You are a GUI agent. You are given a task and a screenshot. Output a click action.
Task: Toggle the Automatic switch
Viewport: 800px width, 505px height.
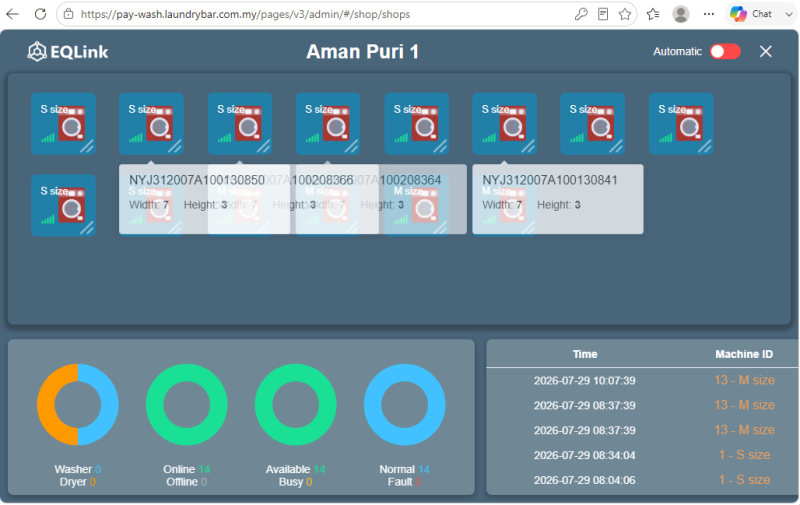[x=725, y=52]
